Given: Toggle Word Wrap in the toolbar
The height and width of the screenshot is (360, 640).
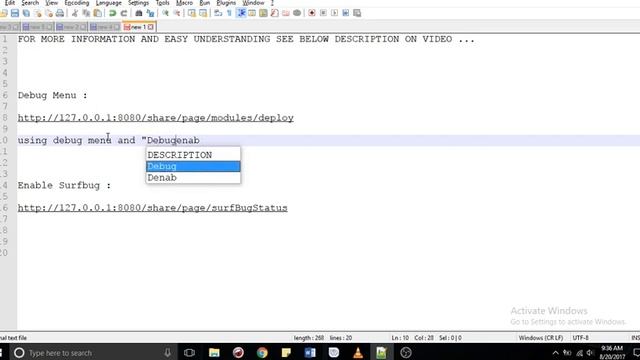Looking at the screenshot, I should tap(218, 13).
